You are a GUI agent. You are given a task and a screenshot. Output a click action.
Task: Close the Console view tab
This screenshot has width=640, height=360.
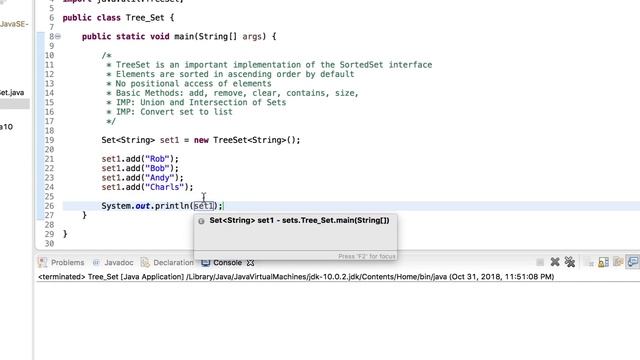250,262
